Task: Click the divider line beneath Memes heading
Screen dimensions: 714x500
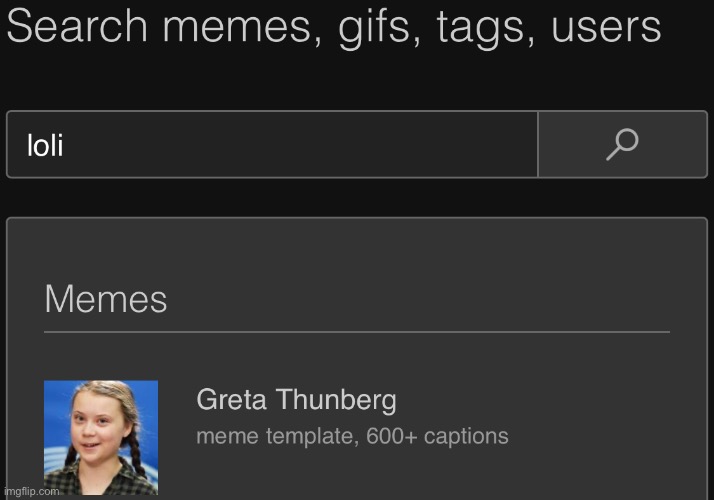Action: pos(357,332)
